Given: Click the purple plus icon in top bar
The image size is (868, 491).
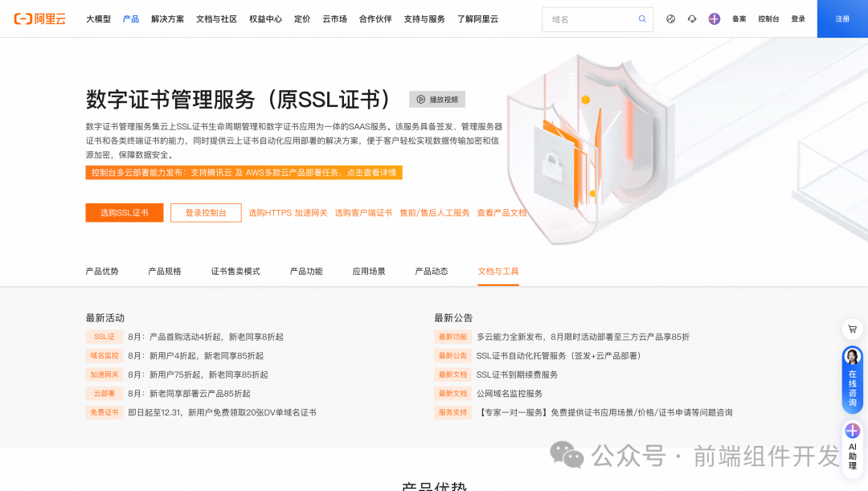Looking at the screenshot, I should click(x=714, y=18).
